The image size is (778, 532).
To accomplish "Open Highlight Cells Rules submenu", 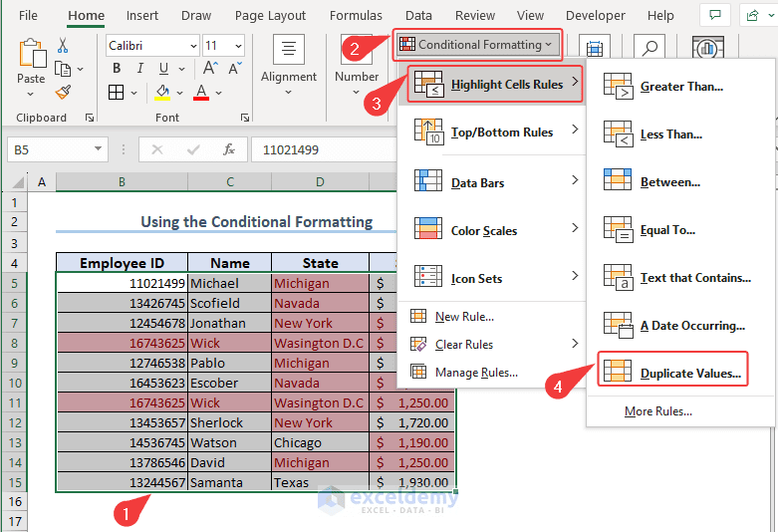I will pyautogui.click(x=495, y=85).
